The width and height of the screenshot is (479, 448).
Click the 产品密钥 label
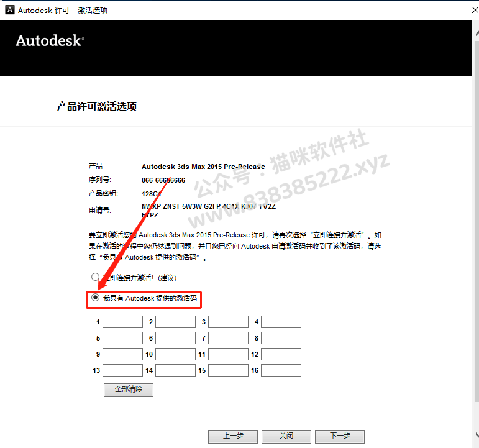coord(103,193)
